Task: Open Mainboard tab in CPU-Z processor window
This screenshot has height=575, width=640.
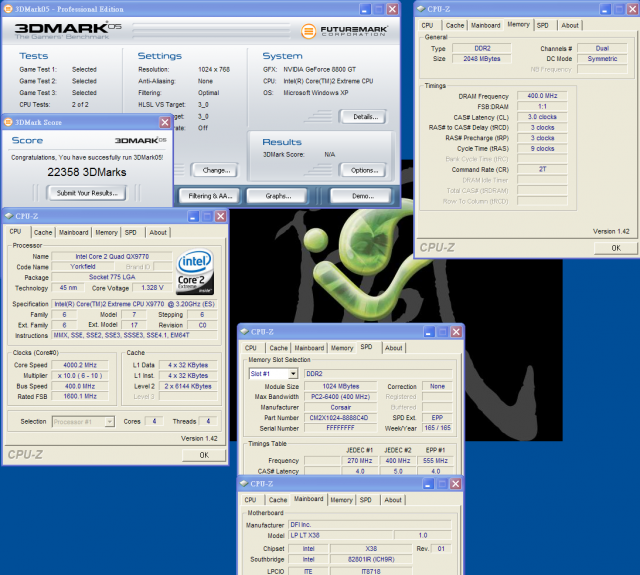Action: click(73, 232)
